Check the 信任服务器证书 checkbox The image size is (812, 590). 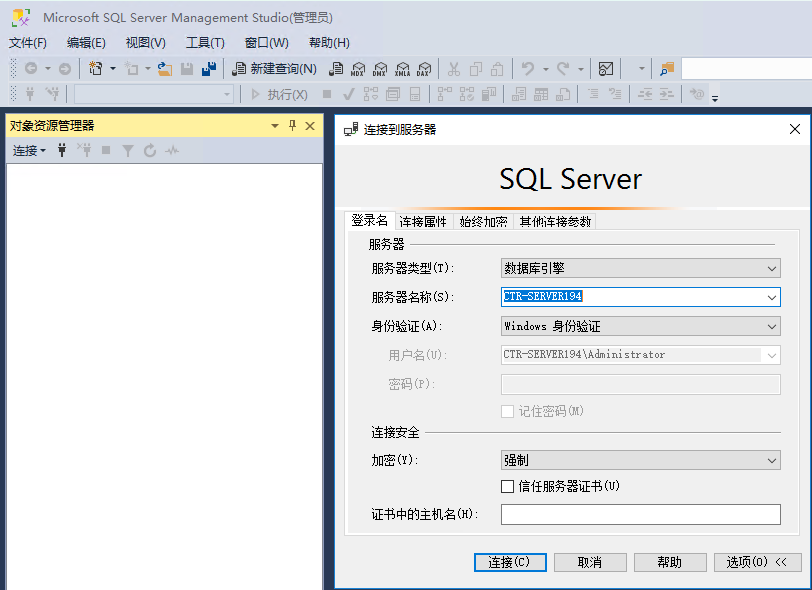click(x=508, y=486)
